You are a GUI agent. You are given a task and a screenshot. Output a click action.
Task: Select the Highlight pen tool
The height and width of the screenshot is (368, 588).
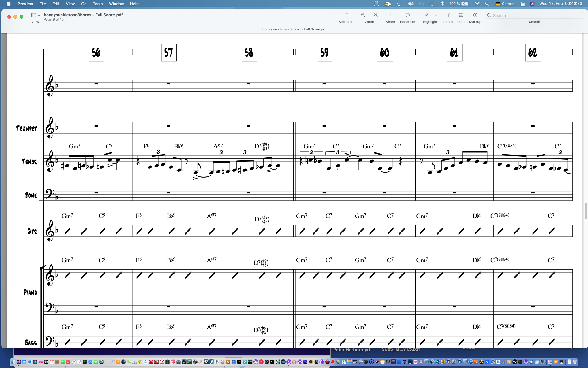click(427, 15)
